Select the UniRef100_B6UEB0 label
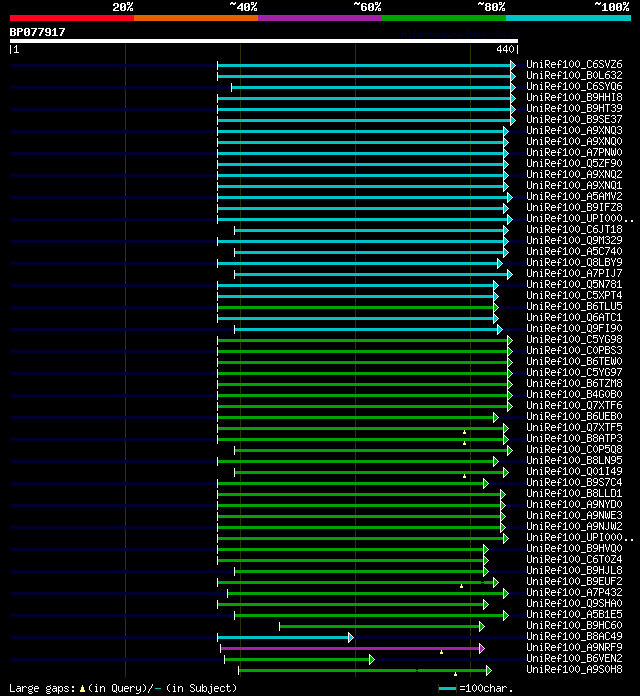Image resolution: width=640 pixels, height=696 pixels. pyautogui.click(x=574, y=416)
